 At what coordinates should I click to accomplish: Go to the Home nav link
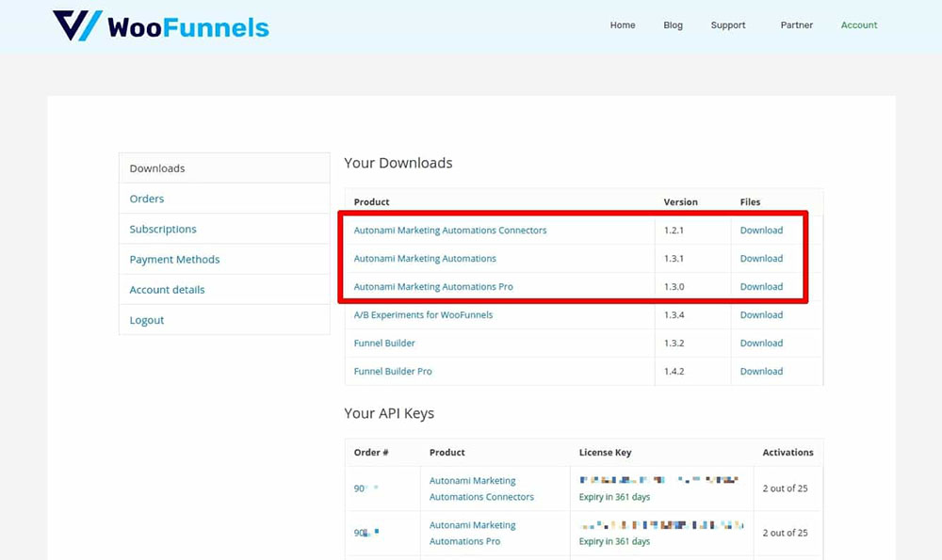point(623,25)
